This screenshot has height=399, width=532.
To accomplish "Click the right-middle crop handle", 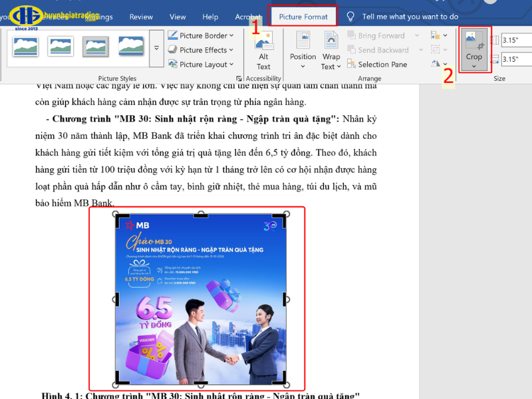I will coord(285,300).
